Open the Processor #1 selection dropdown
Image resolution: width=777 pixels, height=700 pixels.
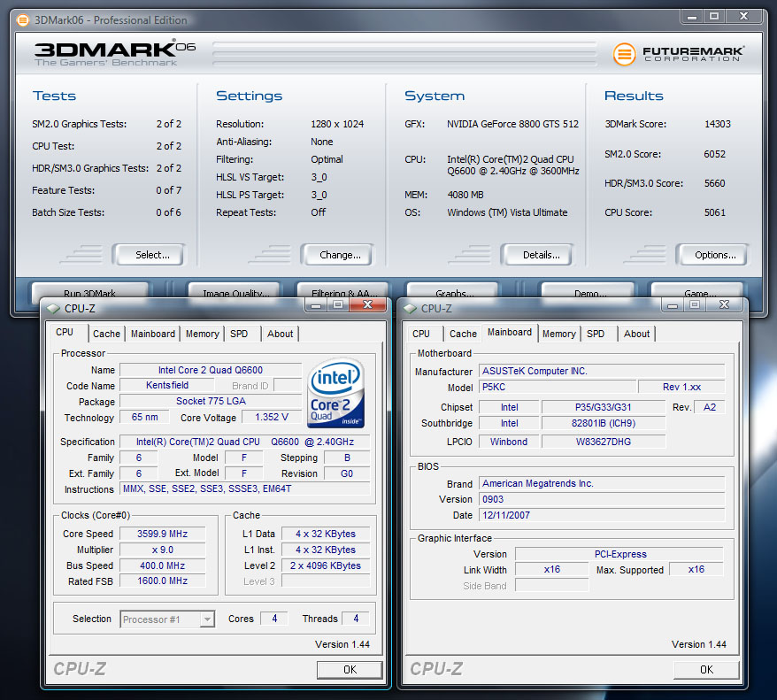(x=207, y=619)
